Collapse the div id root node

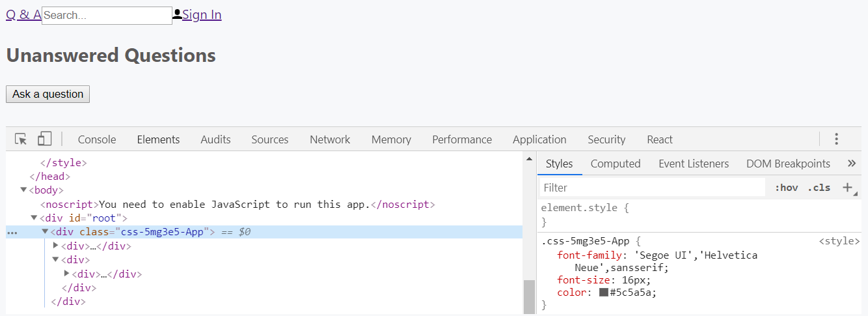(x=34, y=218)
